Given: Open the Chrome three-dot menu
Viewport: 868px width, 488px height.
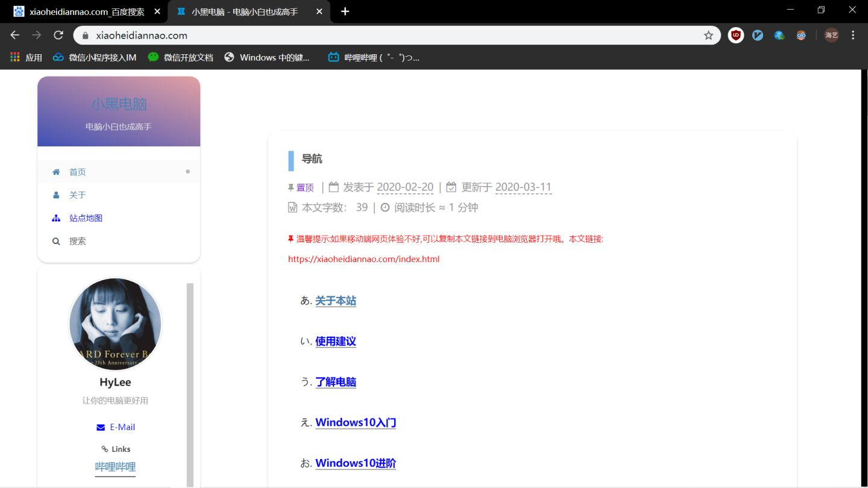Looking at the screenshot, I should [x=853, y=36].
